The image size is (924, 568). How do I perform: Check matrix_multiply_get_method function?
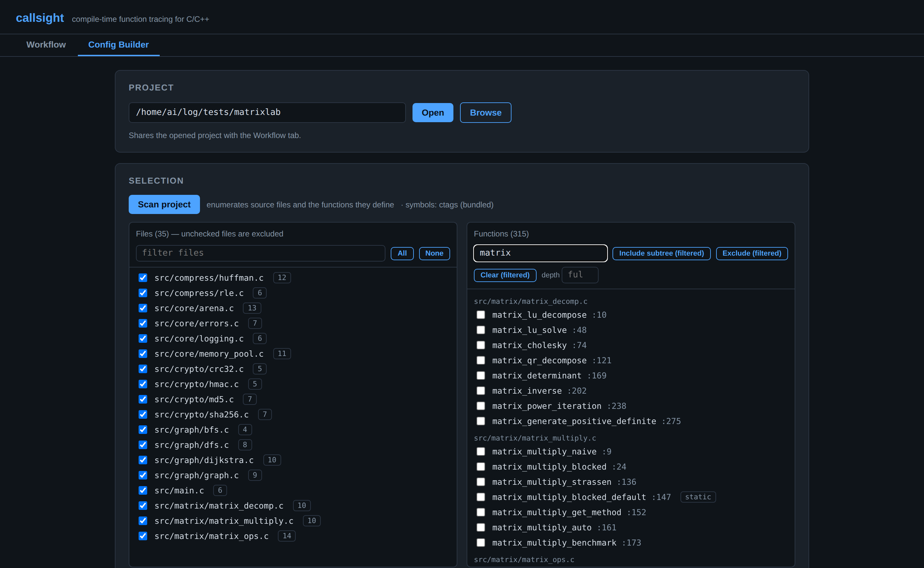480,512
